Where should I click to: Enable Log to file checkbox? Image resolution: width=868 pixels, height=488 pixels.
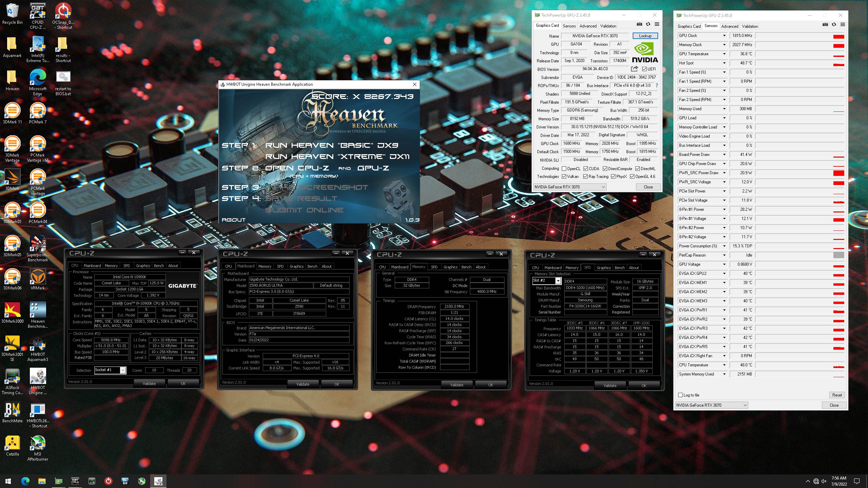click(x=680, y=395)
